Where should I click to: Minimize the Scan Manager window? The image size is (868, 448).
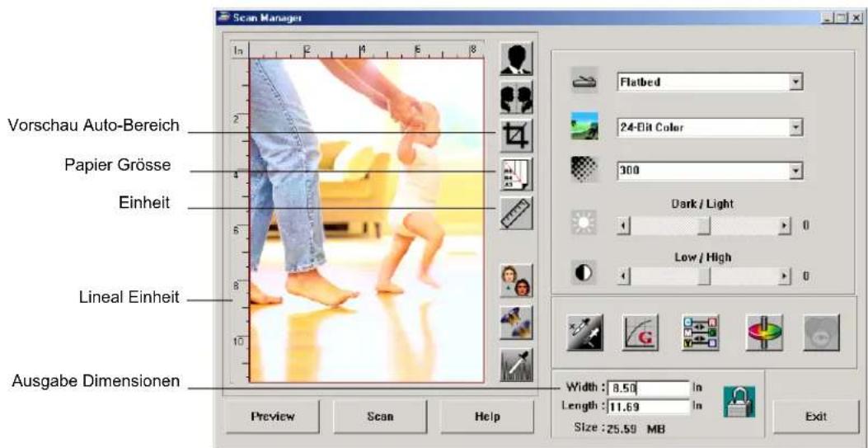click(x=828, y=17)
